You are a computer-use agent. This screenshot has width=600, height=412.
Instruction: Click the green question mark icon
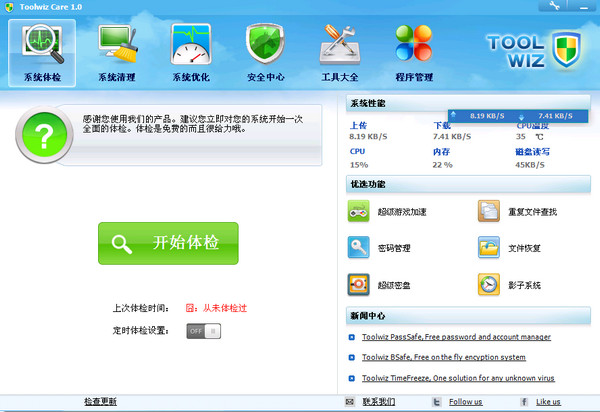(x=44, y=135)
